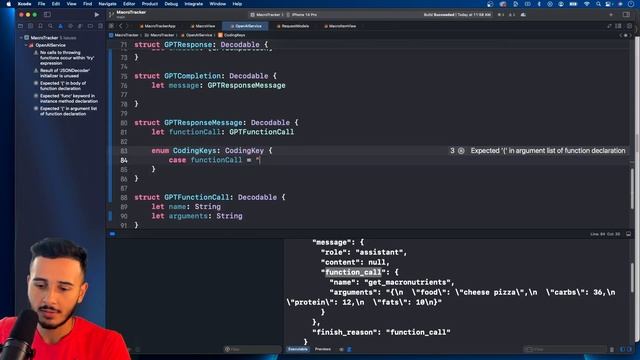
Task: Click the CodingKeys breadcrumb item
Action: coord(232,35)
